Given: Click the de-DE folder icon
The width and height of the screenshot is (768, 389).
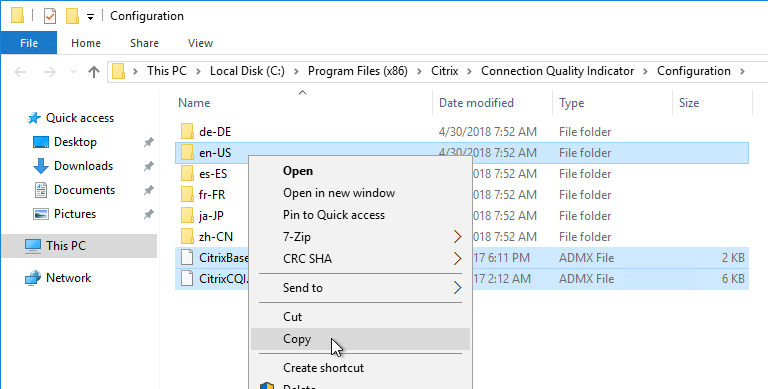Looking at the screenshot, I should tap(187, 132).
